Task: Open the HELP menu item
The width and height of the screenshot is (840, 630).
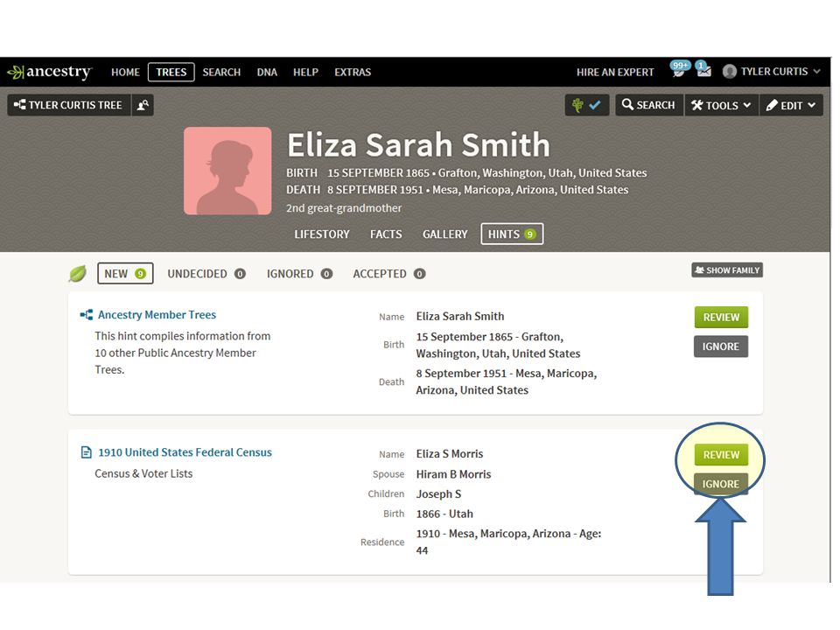Action: tap(305, 73)
